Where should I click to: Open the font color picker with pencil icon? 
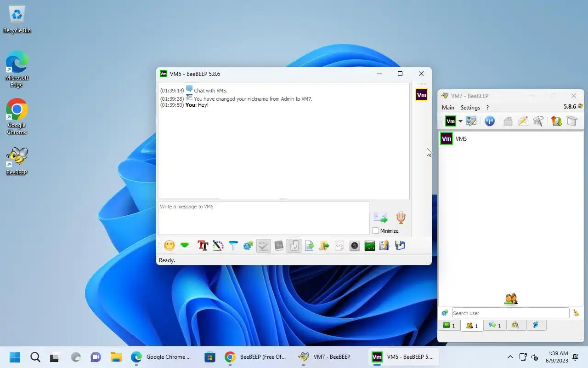(x=218, y=246)
